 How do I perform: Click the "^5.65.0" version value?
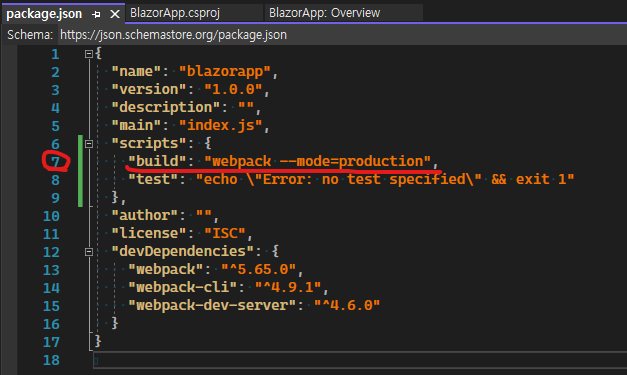pyautogui.click(x=259, y=269)
